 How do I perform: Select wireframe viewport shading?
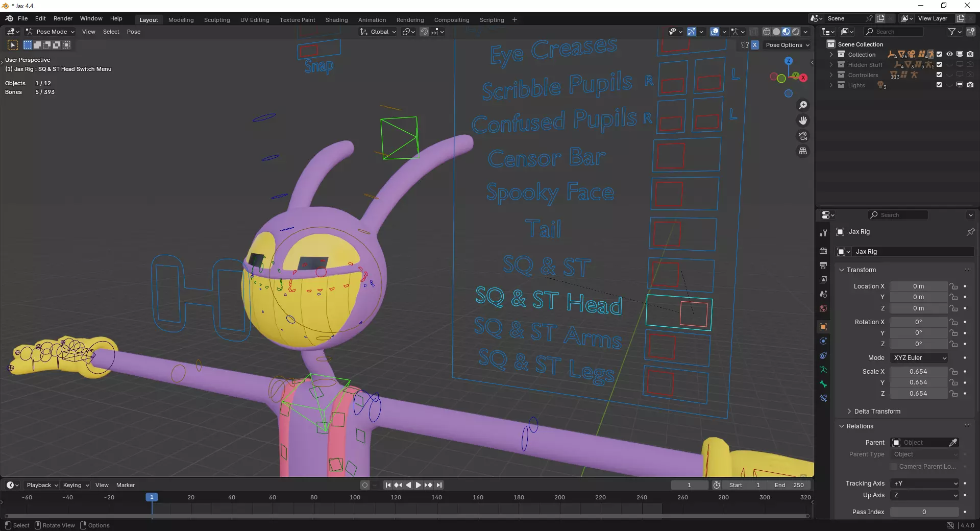click(767, 32)
